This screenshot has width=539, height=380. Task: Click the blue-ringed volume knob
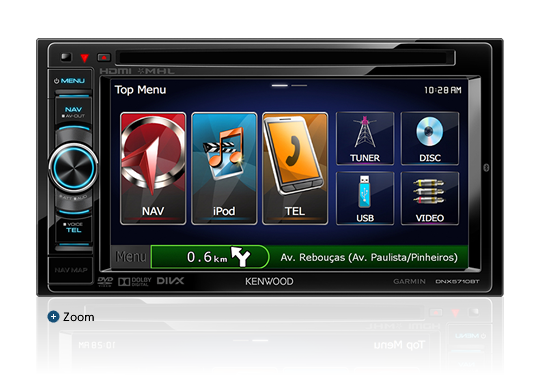[x=73, y=167]
